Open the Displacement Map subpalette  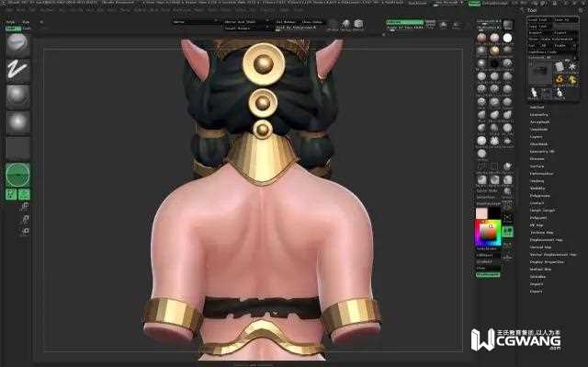pyautogui.click(x=546, y=240)
